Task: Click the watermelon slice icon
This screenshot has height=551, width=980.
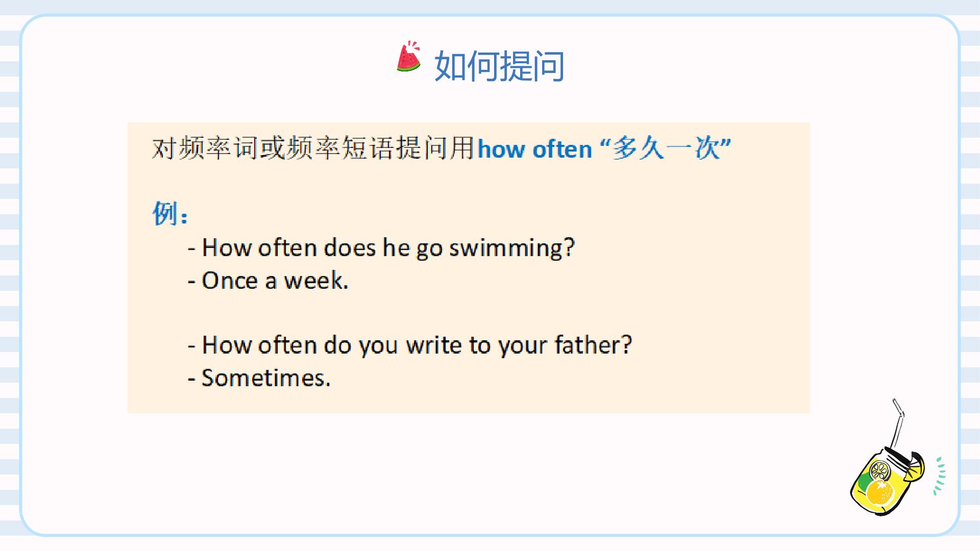Action: pyautogui.click(x=409, y=57)
